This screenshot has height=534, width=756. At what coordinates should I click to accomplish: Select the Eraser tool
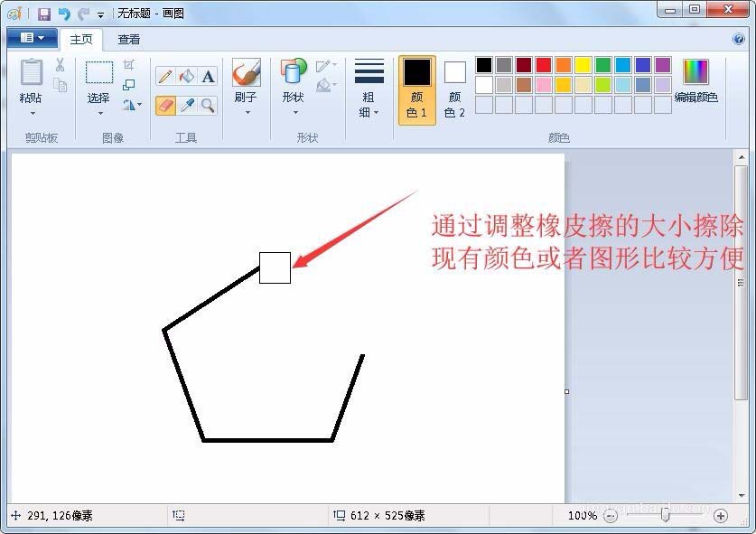pyautogui.click(x=165, y=104)
